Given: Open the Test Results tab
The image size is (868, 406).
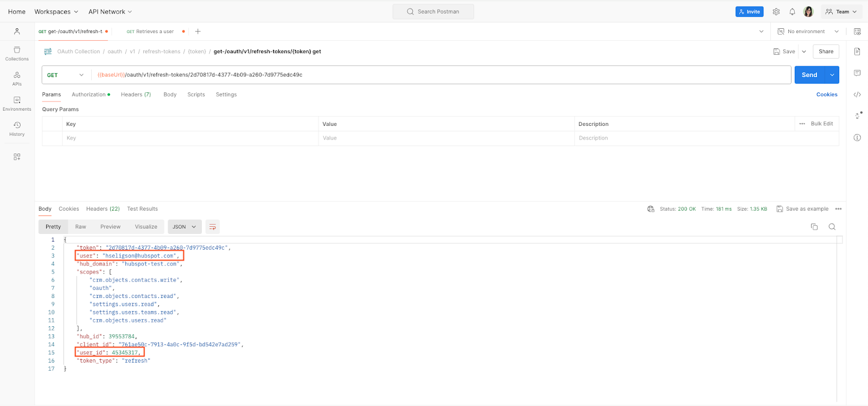Looking at the screenshot, I should (x=143, y=209).
